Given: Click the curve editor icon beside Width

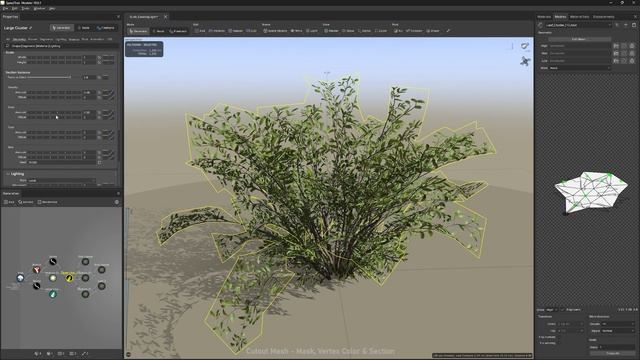Looking at the screenshot, I should click(x=108, y=58).
